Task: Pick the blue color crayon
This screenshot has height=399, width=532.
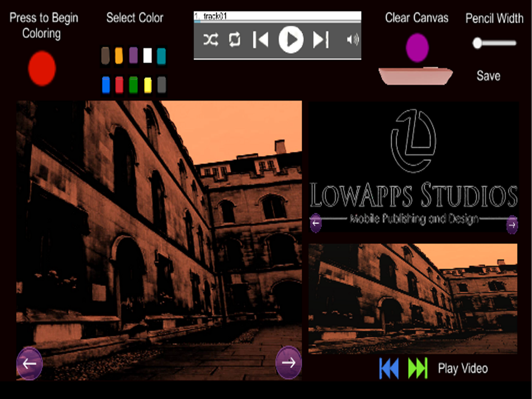Action: (106, 85)
